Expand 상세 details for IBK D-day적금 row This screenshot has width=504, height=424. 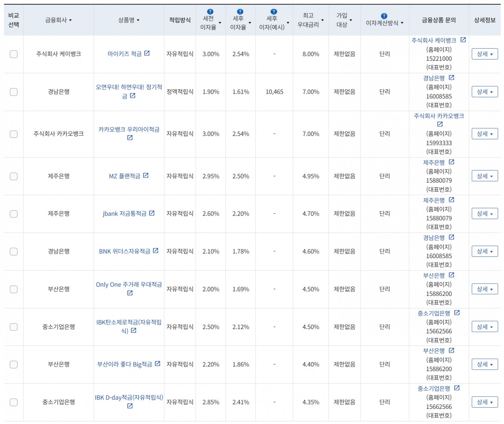485,402
